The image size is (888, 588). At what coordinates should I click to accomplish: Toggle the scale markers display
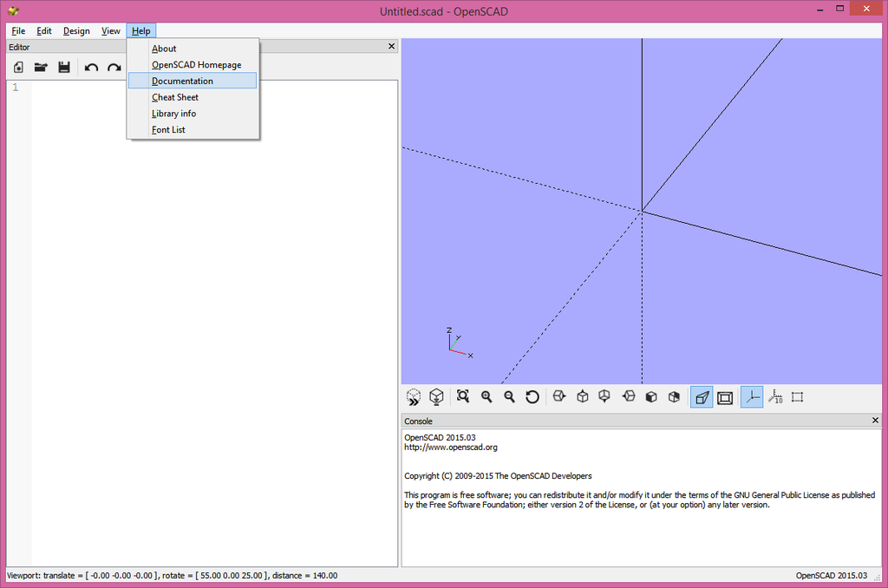click(x=775, y=396)
